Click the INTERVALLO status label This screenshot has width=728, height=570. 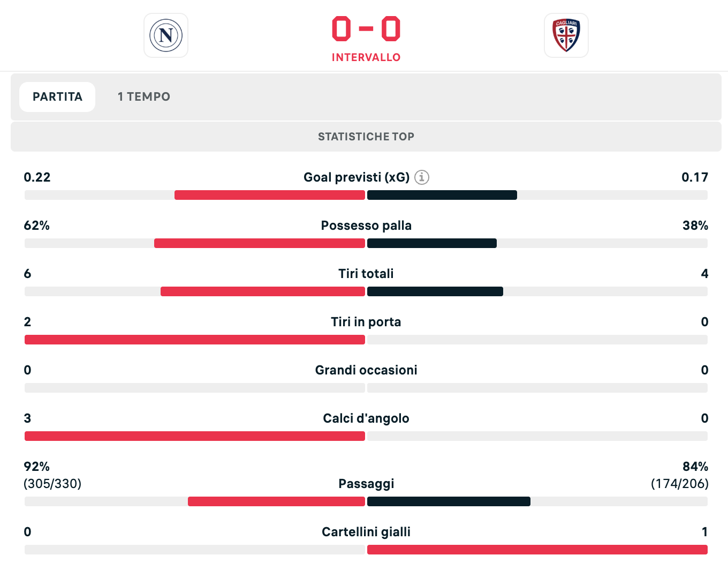tap(366, 57)
